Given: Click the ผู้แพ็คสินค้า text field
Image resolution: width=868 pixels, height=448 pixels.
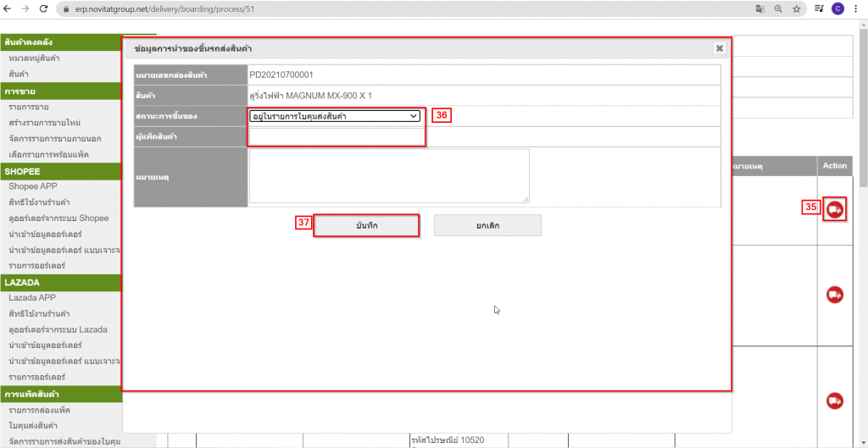Looking at the screenshot, I should tap(335, 136).
